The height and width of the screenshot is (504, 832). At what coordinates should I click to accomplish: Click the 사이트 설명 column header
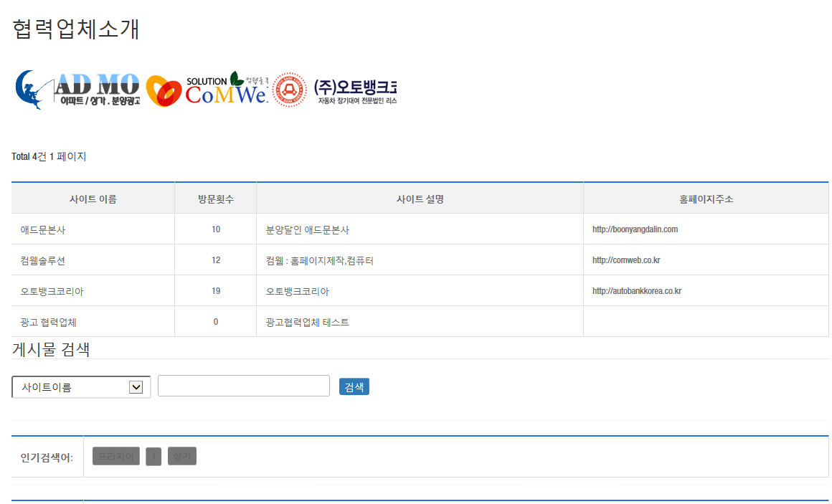point(420,199)
